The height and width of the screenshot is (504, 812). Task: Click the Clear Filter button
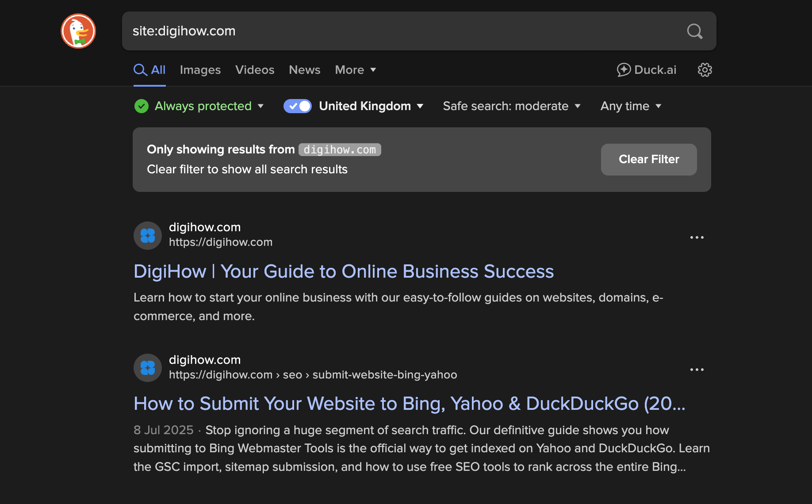(648, 160)
